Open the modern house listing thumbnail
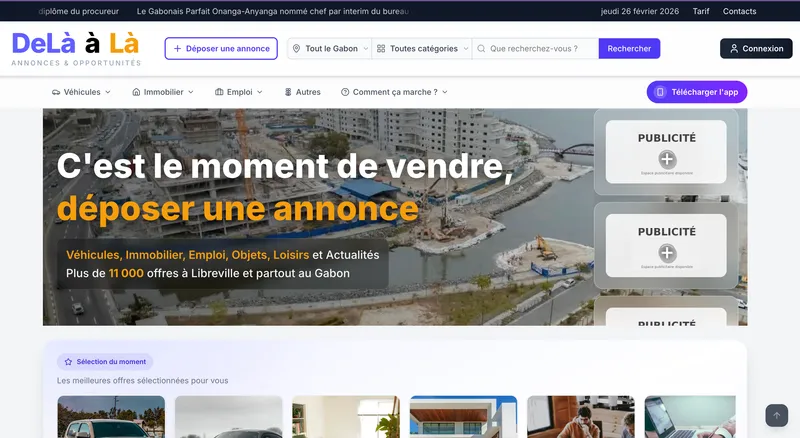800x438 pixels. click(463, 417)
